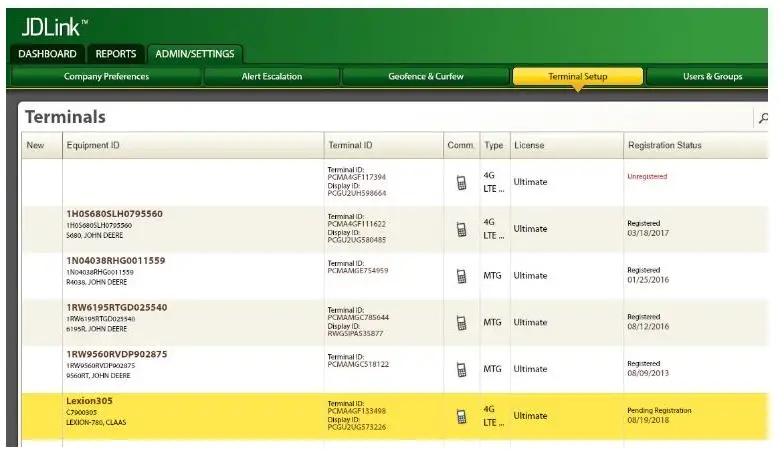781x457 pixels.
Task: Go to Alert Escalation section
Action: coord(271,77)
